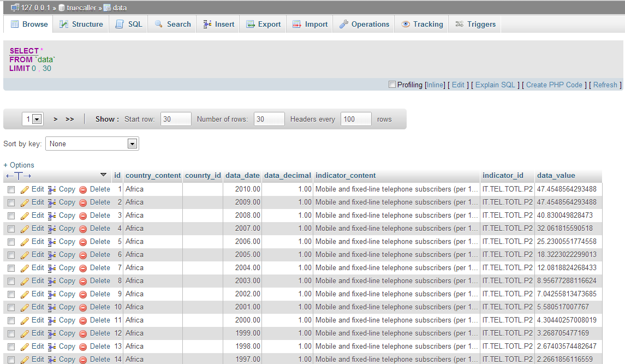Screen dimensions: 625x364
Task: Click the Inline edit link
Action: click(x=435, y=85)
